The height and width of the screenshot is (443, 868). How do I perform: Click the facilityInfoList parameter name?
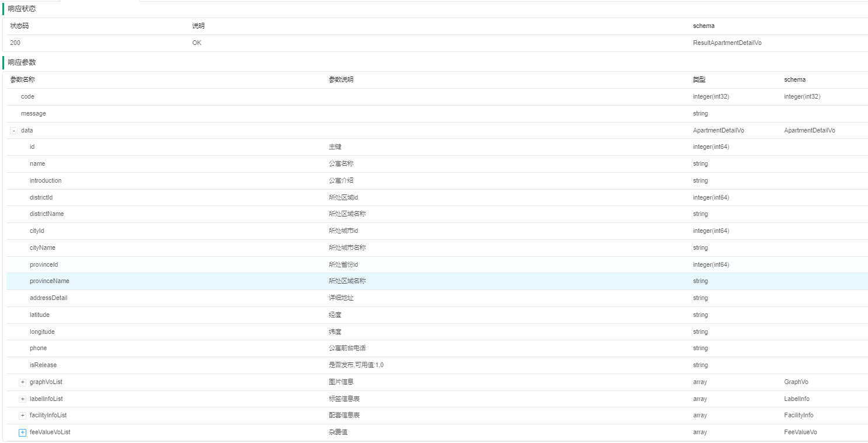pos(48,416)
